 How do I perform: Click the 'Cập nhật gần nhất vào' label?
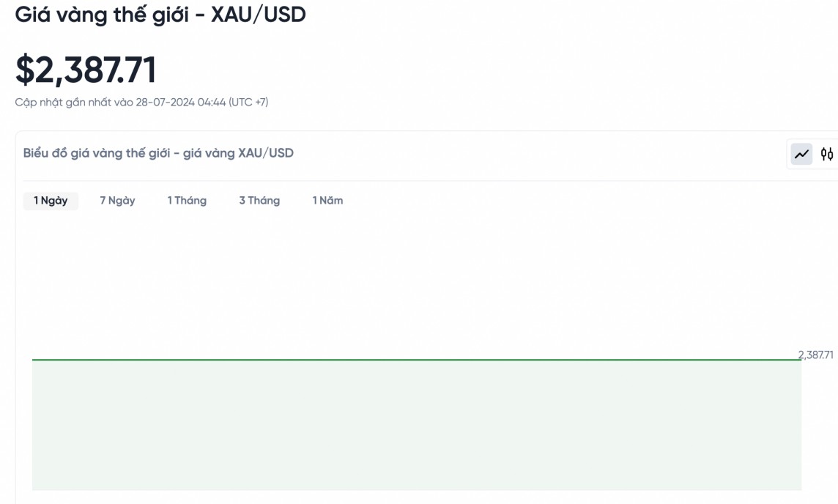74,103
